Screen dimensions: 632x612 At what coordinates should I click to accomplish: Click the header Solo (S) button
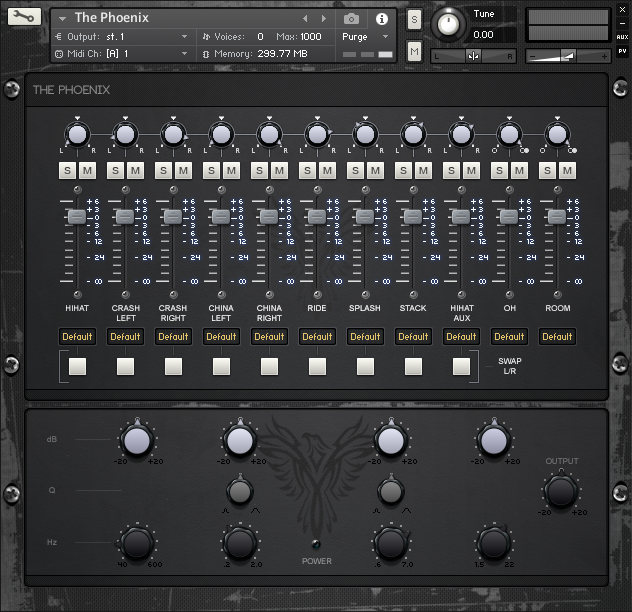tap(414, 19)
